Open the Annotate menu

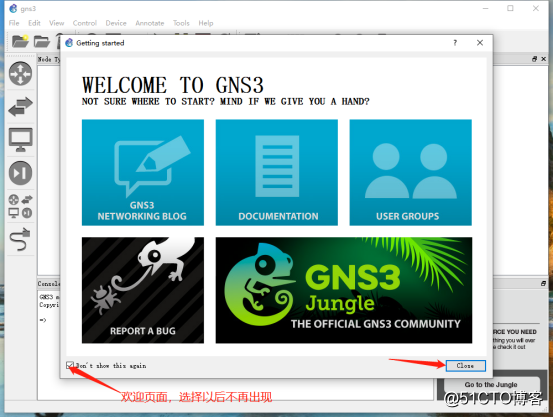click(x=150, y=23)
